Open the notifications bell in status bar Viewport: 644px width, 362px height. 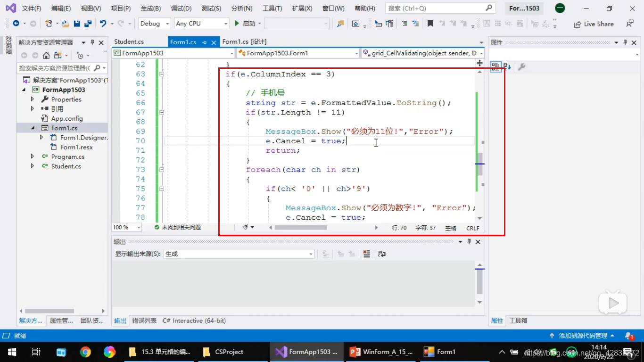629,336
